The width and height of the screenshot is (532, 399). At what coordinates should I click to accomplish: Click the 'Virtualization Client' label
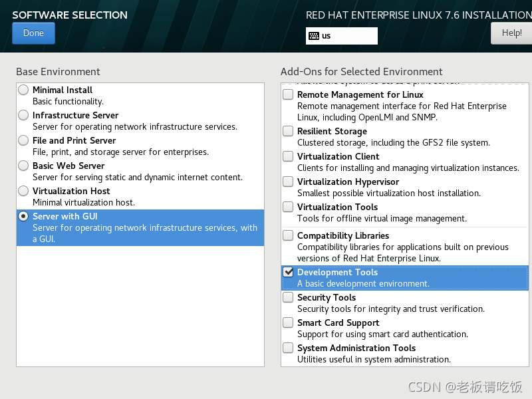tap(338, 156)
